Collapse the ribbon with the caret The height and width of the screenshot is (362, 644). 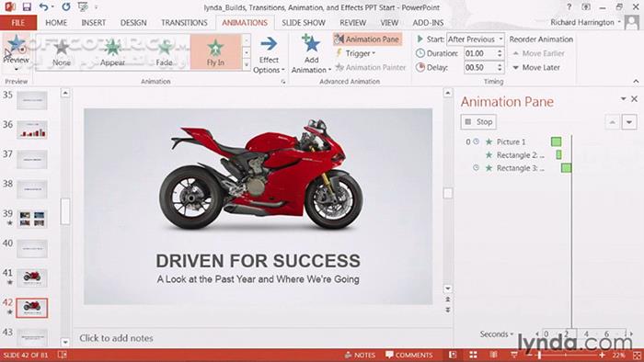636,81
